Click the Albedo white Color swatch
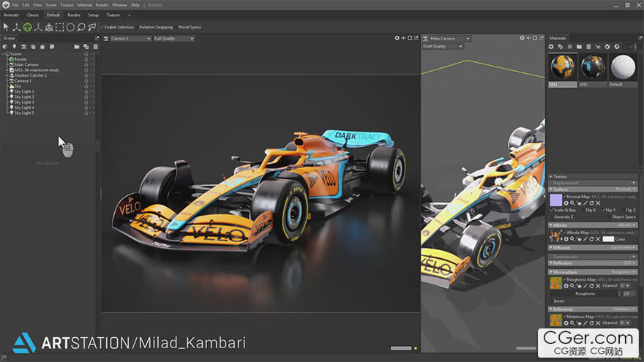Image resolution: width=644 pixels, height=362 pixels. [x=608, y=239]
